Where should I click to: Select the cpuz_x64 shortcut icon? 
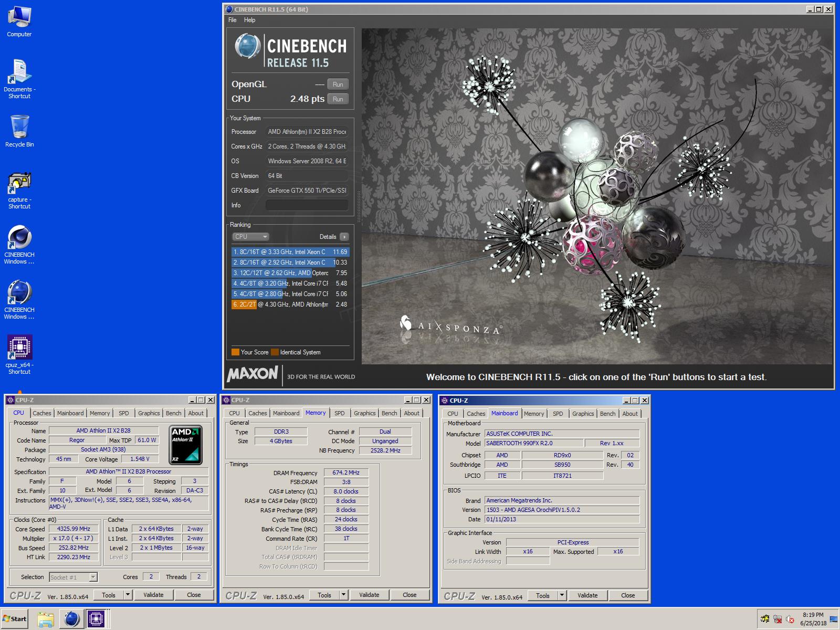click(19, 355)
